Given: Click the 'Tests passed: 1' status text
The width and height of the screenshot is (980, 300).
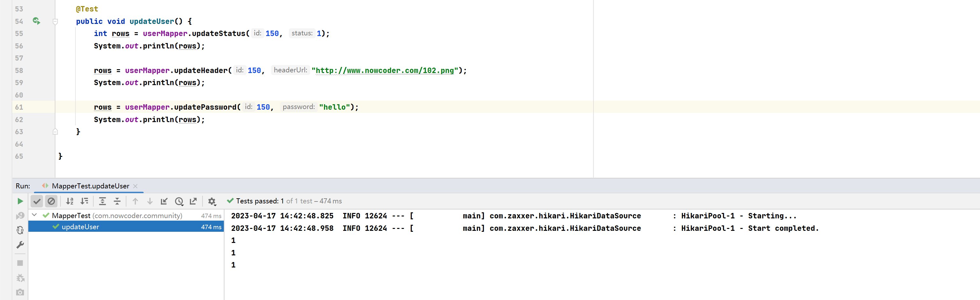Looking at the screenshot, I should pyautogui.click(x=260, y=201).
